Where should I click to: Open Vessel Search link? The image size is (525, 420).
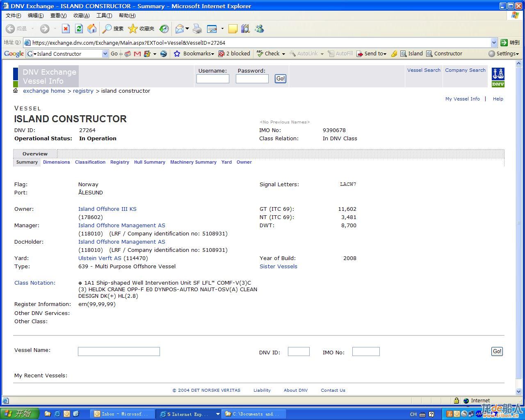point(424,70)
